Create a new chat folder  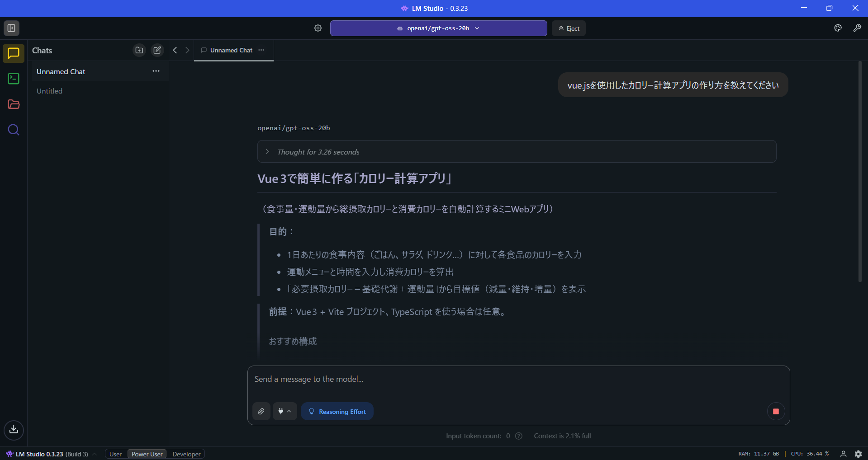coord(139,50)
